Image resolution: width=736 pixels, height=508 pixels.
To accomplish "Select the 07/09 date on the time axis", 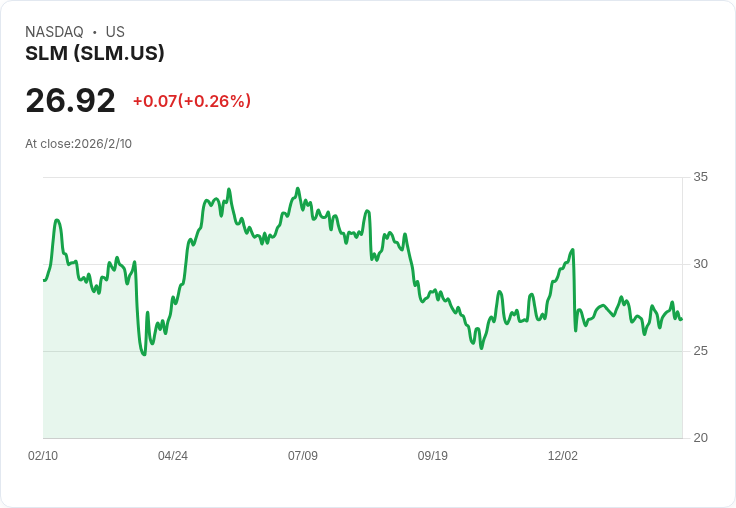I will [303, 456].
